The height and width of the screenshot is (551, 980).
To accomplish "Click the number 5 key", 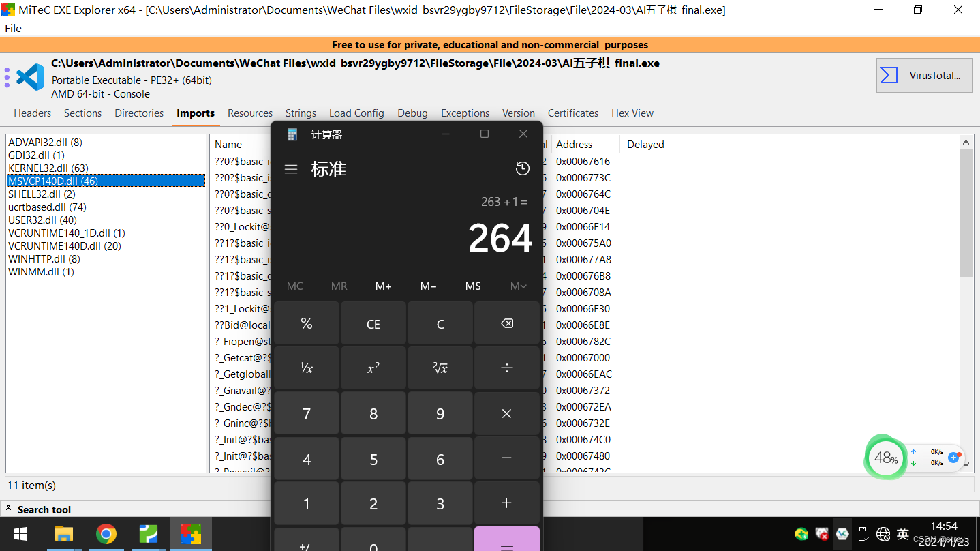I will point(373,458).
